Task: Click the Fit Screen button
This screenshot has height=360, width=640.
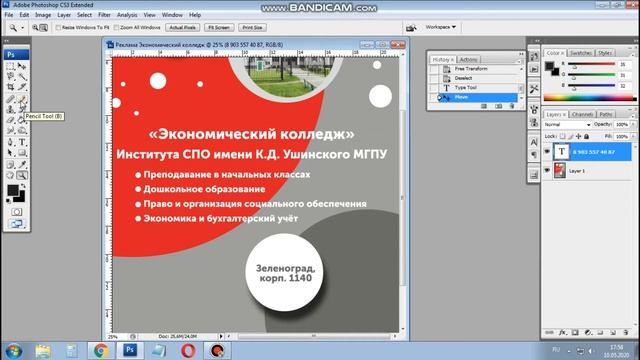Action: [219, 27]
